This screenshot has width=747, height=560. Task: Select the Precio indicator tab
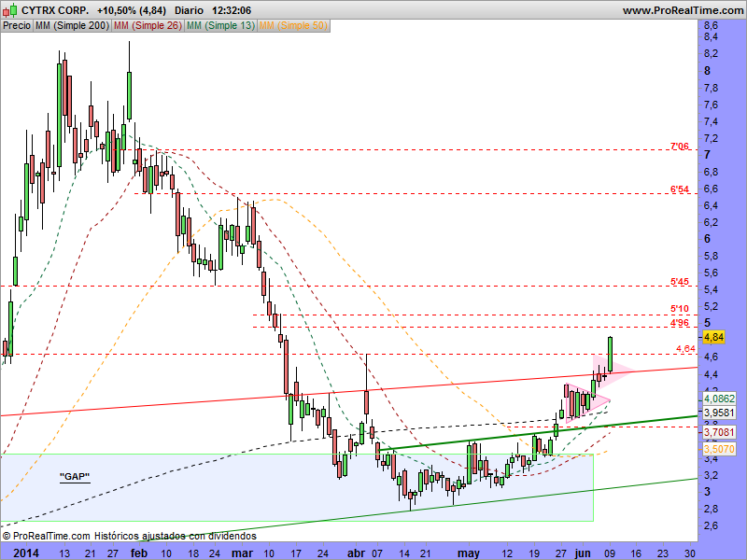coord(17,26)
